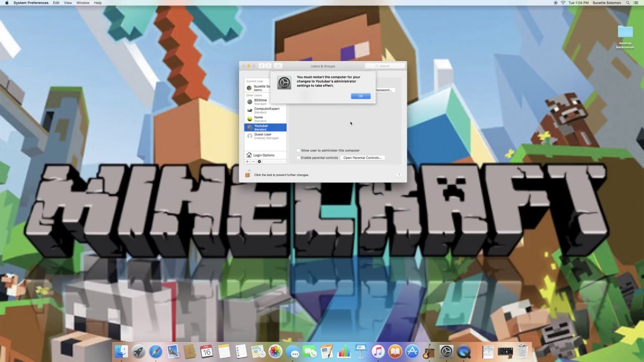Image resolution: width=644 pixels, height=362 pixels.
Task: Open FaceTime in the Dock
Action: tap(309, 351)
